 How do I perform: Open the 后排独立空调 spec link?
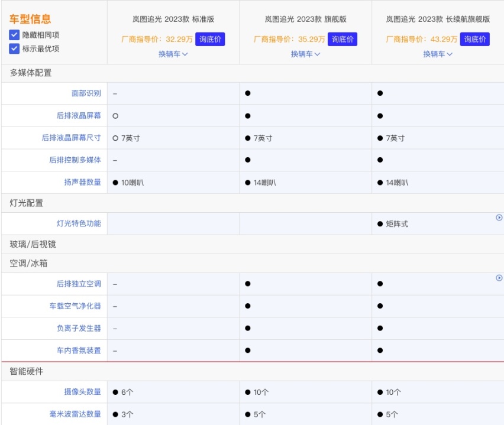(79, 284)
